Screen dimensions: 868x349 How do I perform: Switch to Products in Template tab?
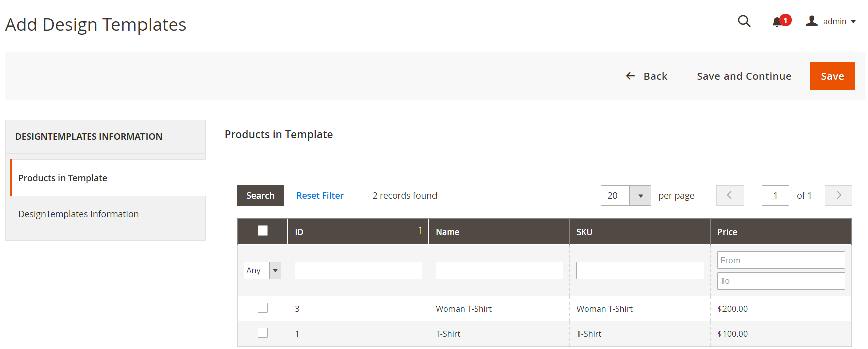point(63,178)
